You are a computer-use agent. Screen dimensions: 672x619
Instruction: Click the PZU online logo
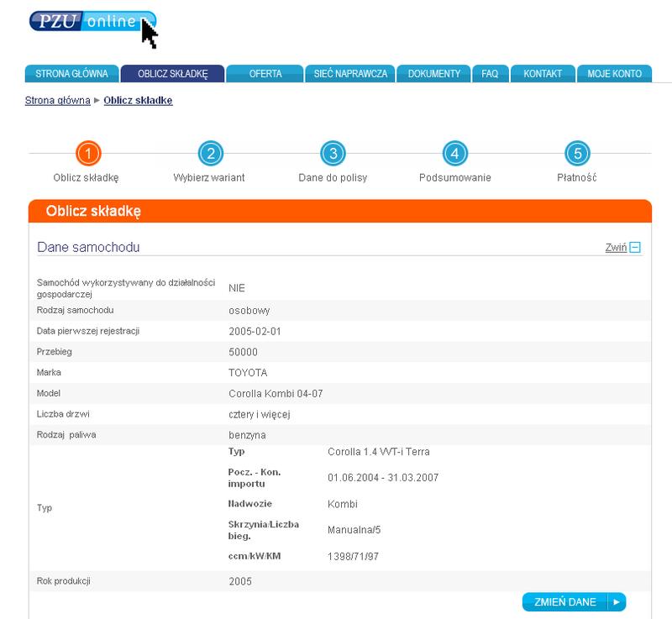click(x=91, y=22)
